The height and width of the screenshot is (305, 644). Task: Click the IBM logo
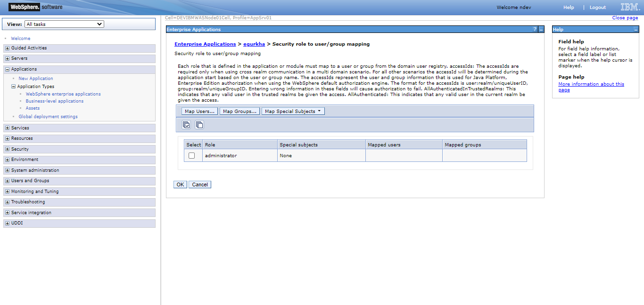pyautogui.click(x=630, y=7)
